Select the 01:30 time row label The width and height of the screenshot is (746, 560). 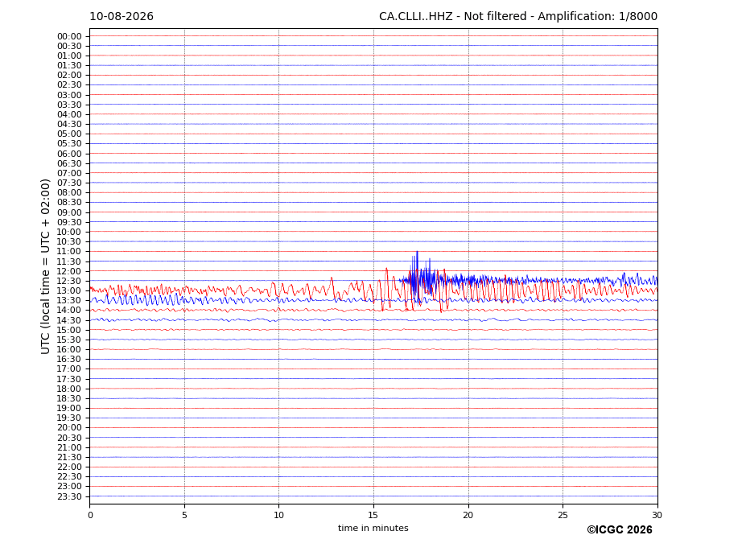(69, 66)
